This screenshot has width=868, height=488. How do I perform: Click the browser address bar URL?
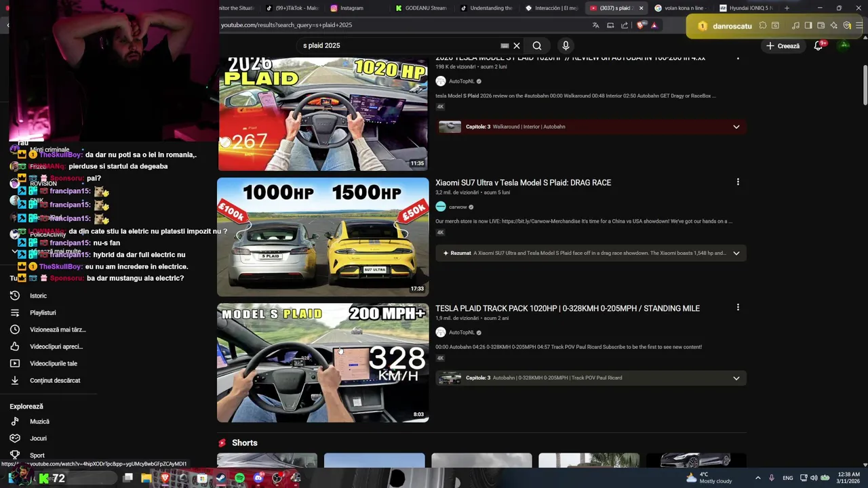click(286, 25)
